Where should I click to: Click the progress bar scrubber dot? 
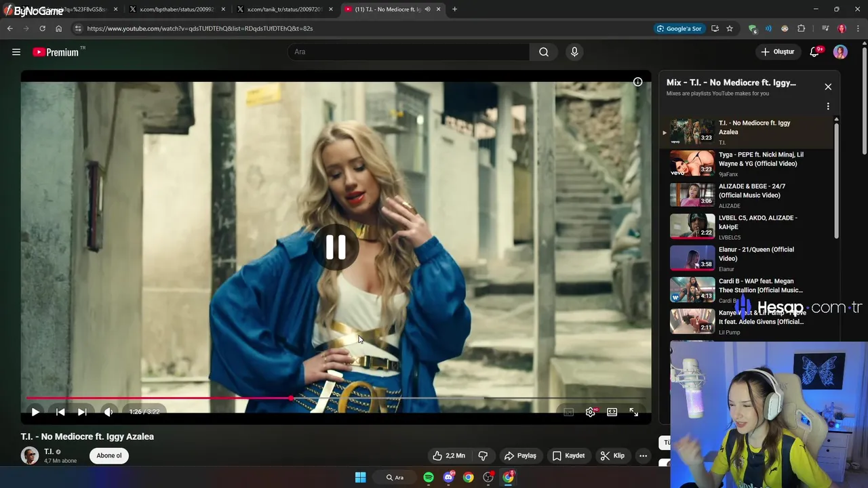291,399
